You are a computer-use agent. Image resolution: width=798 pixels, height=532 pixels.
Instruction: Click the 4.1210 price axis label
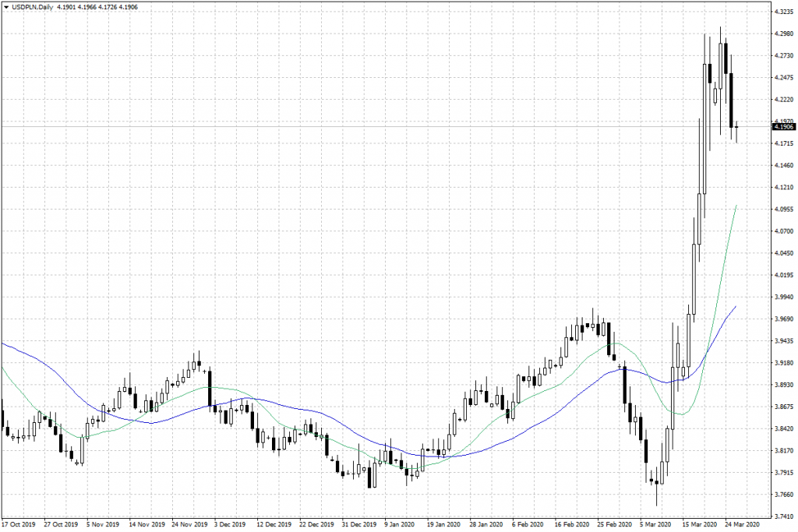pos(784,187)
